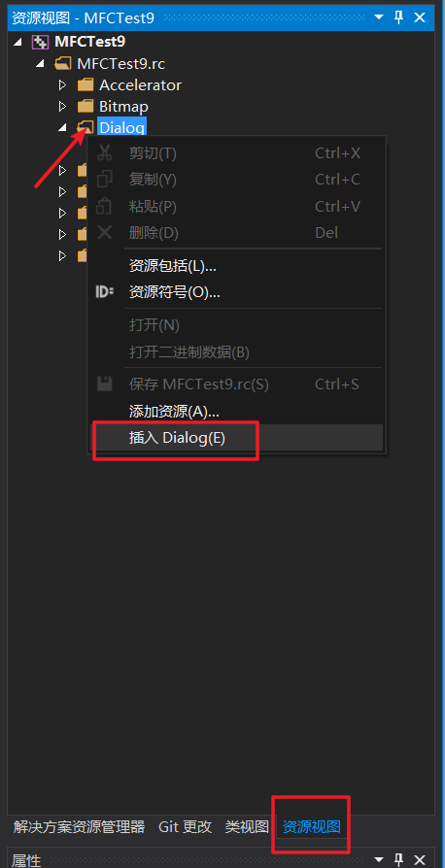Open Resource View window options dropdown arrow
Image resolution: width=445 pixels, height=868 pixels.
coord(379,17)
